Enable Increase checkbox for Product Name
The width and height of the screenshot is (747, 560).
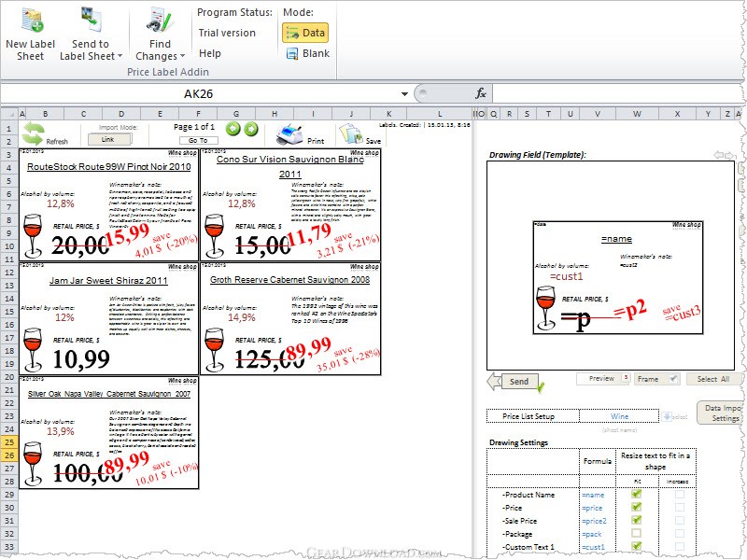pyautogui.click(x=680, y=495)
